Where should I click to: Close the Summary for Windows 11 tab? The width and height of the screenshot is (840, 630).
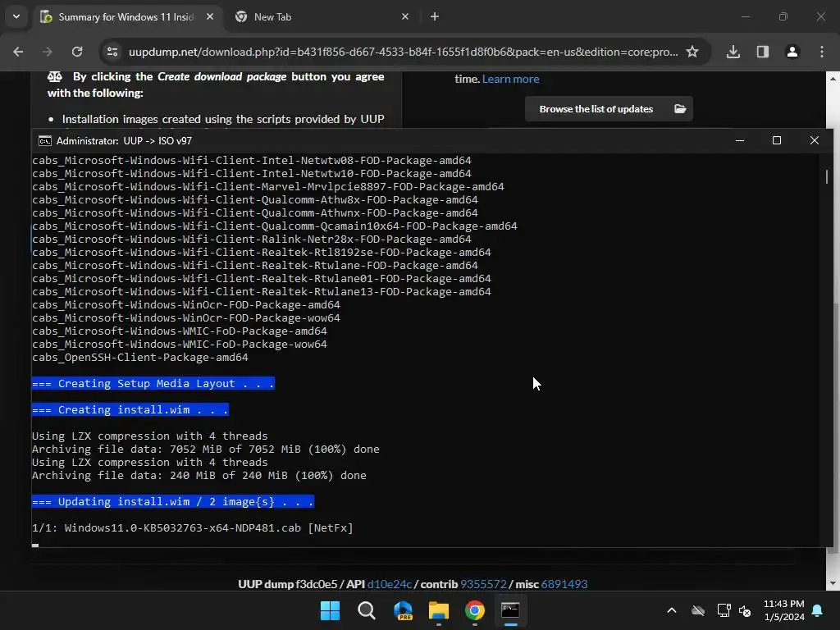coord(210,16)
